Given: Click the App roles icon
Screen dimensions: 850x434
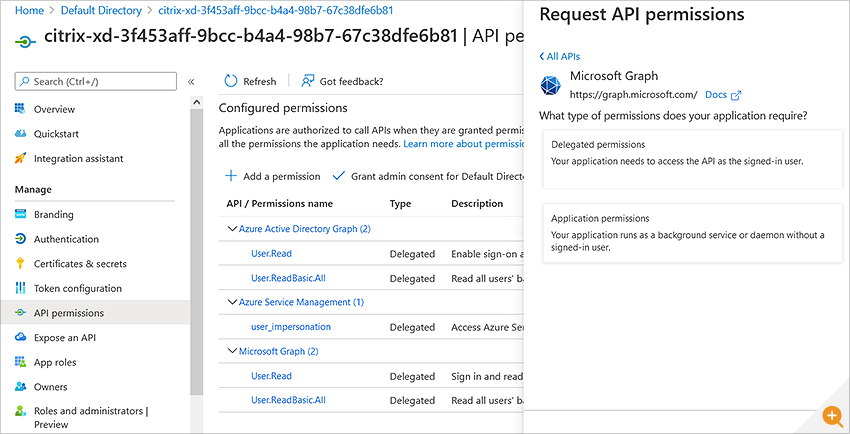Looking at the screenshot, I should click(x=20, y=362).
